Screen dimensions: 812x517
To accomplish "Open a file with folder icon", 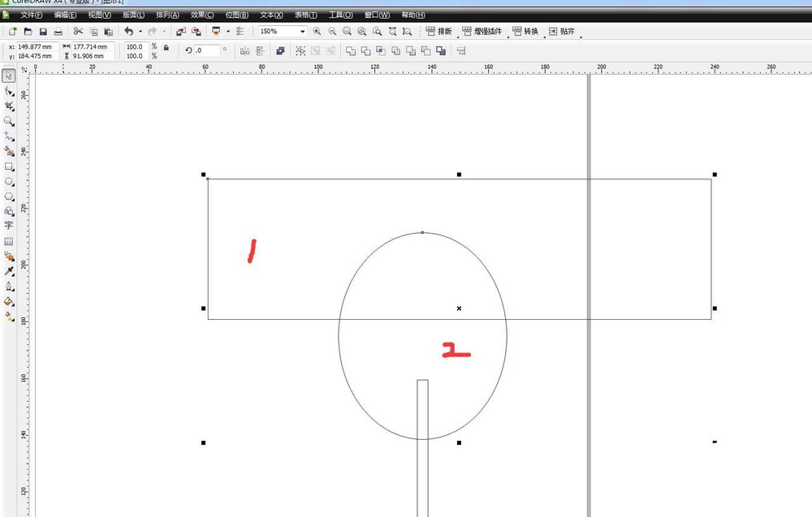I will click(x=28, y=32).
